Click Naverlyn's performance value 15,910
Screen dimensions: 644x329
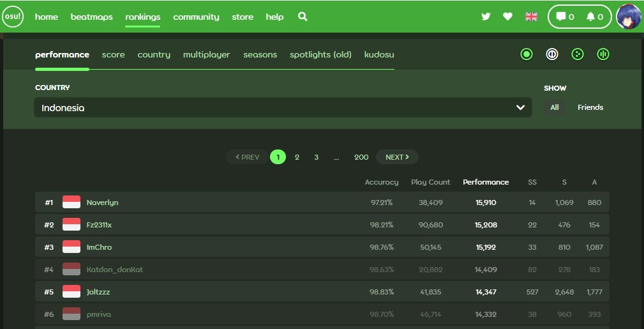(x=486, y=203)
